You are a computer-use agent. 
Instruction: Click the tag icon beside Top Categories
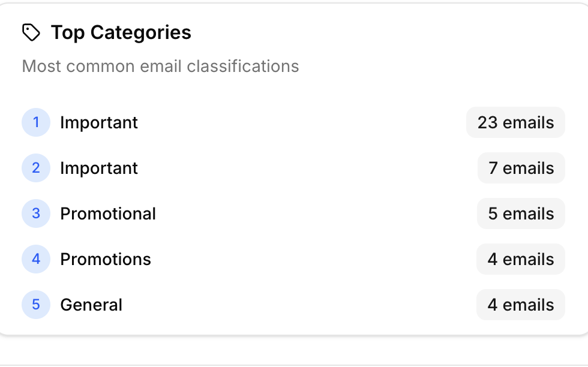[x=31, y=32]
